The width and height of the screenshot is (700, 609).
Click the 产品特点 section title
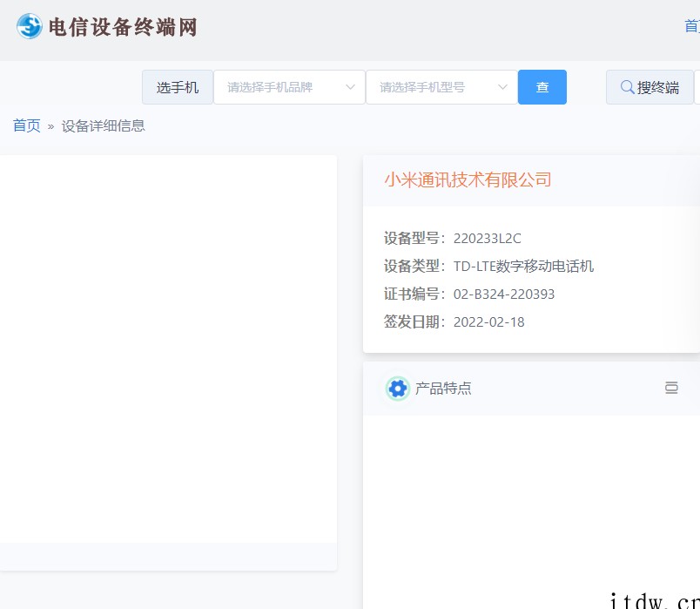point(443,389)
